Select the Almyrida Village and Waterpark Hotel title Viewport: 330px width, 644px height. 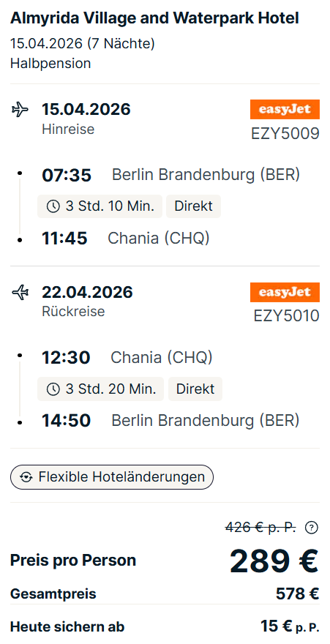click(154, 18)
